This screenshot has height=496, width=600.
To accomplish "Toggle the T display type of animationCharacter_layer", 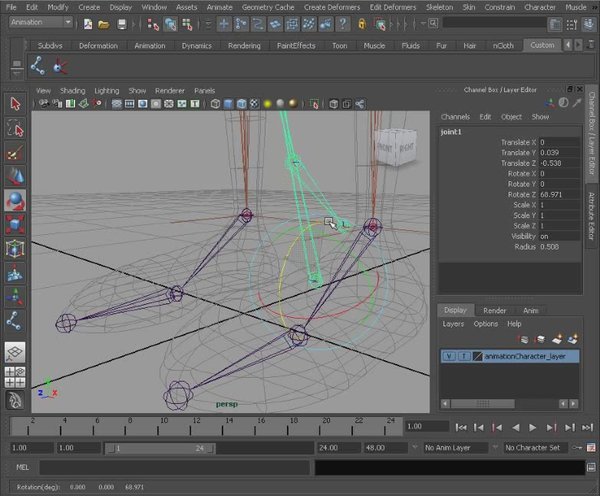I will click(462, 356).
